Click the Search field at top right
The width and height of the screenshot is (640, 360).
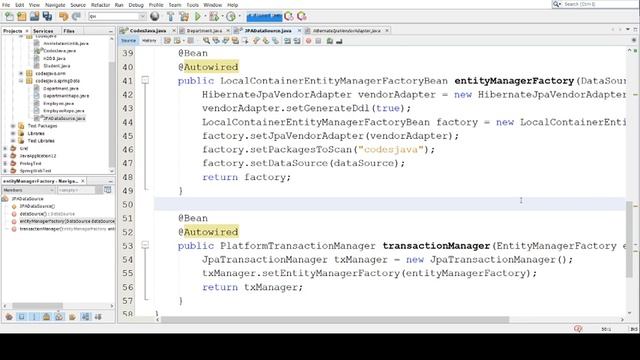[x=597, y=4]
